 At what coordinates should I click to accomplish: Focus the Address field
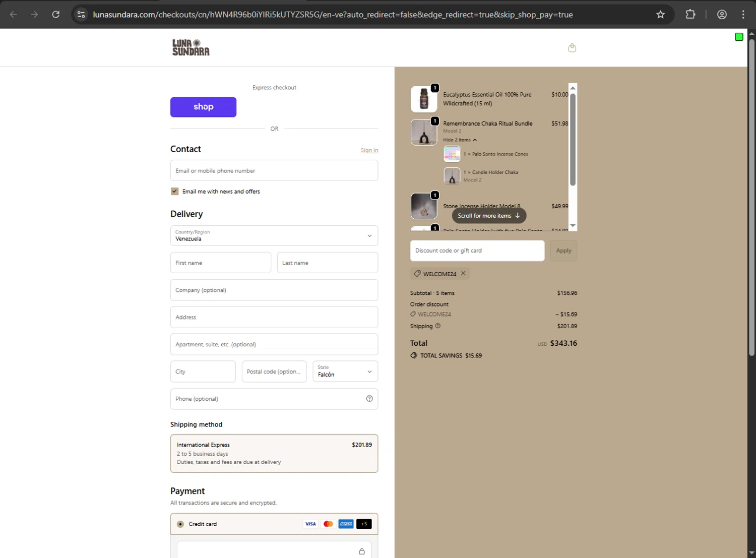point(274,317)
